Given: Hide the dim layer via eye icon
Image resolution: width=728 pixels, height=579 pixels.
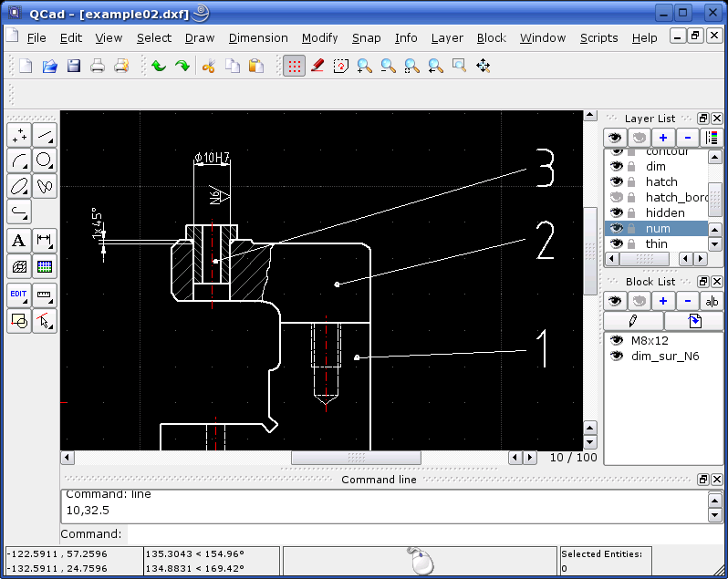Looking at the screenshot, I should pos(617,167).
